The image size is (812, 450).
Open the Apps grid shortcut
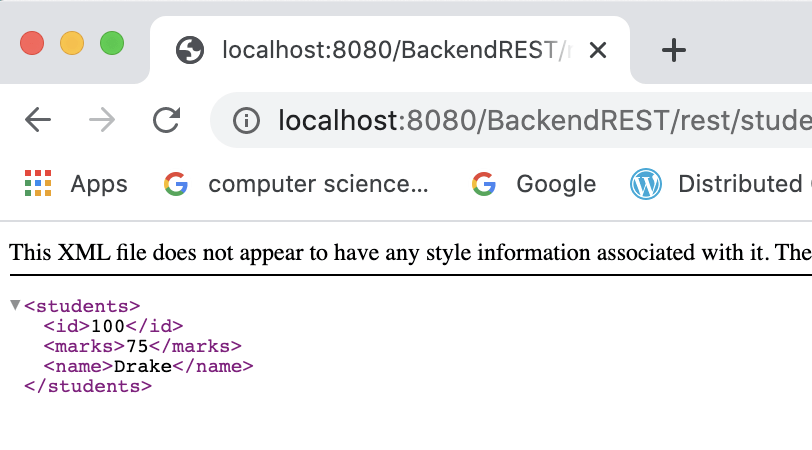coord(76,184)
